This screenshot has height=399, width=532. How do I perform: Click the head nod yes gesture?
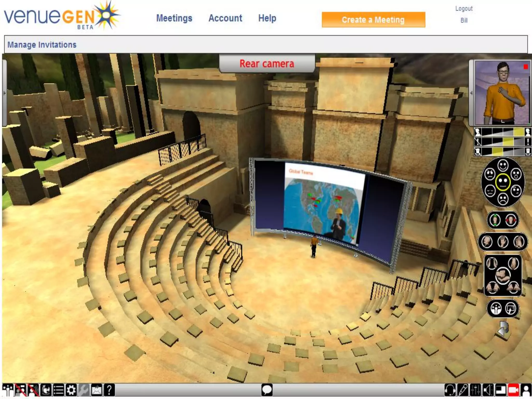(495, 220)
